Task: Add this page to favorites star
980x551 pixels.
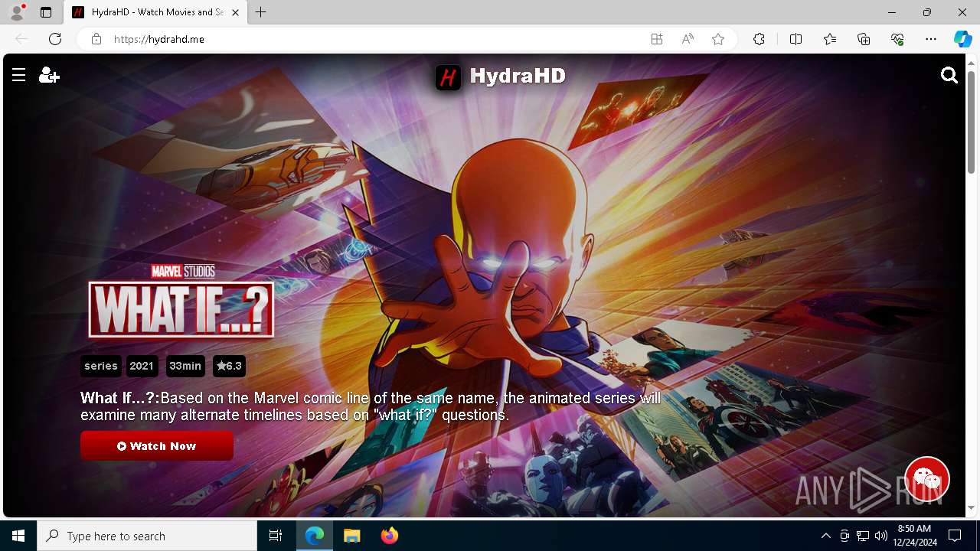Action: (x=718, y=39)
